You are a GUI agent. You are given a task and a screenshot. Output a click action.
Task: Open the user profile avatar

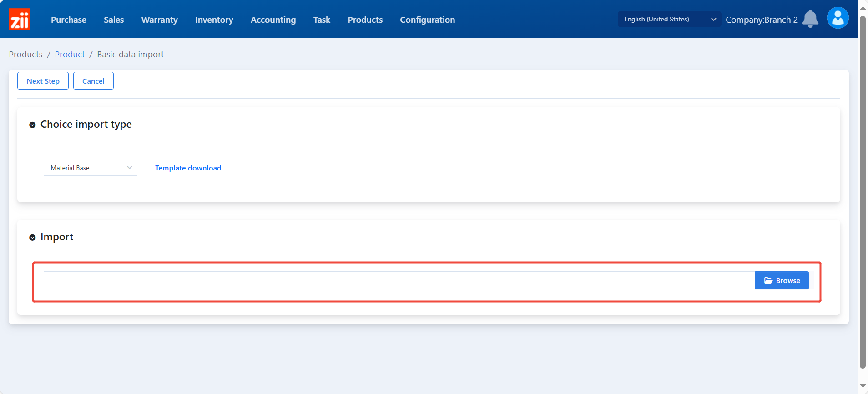(x=838, y=18)
